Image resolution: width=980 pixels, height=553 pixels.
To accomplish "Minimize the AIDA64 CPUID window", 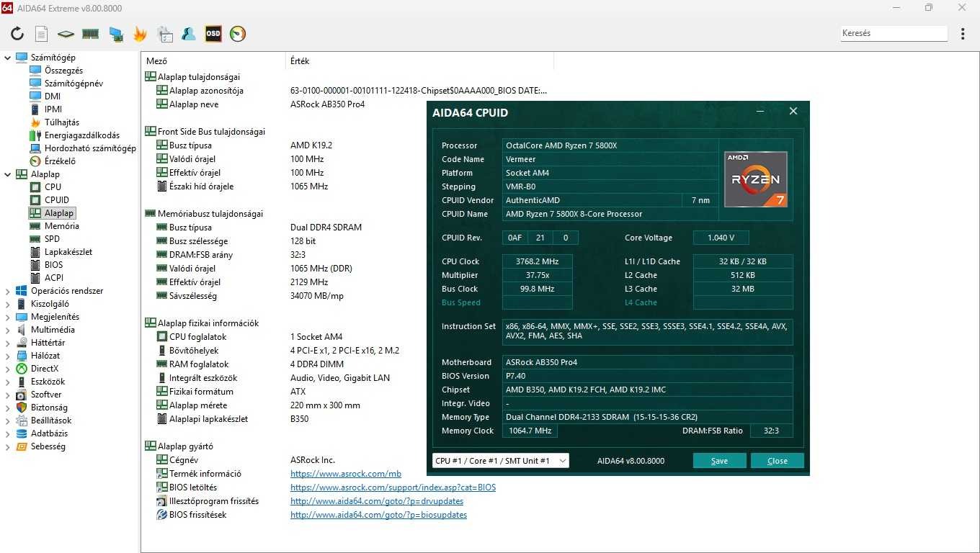I will pos(760,112).
